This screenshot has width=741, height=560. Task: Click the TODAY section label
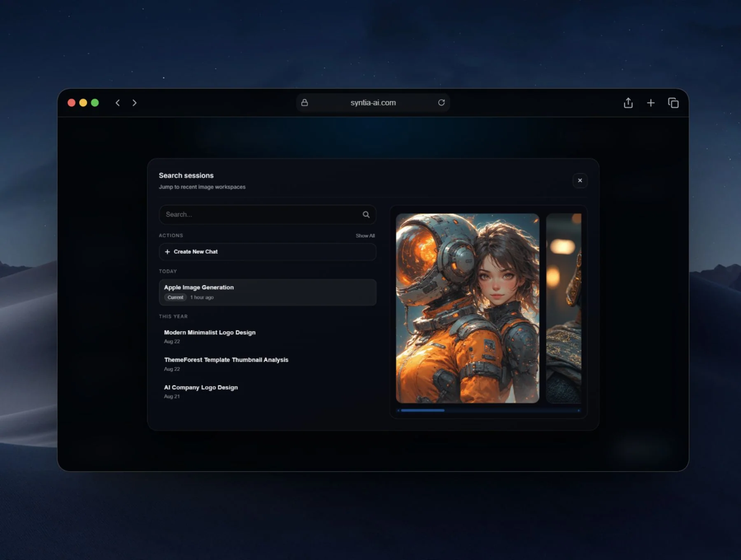tap(168, 271)
